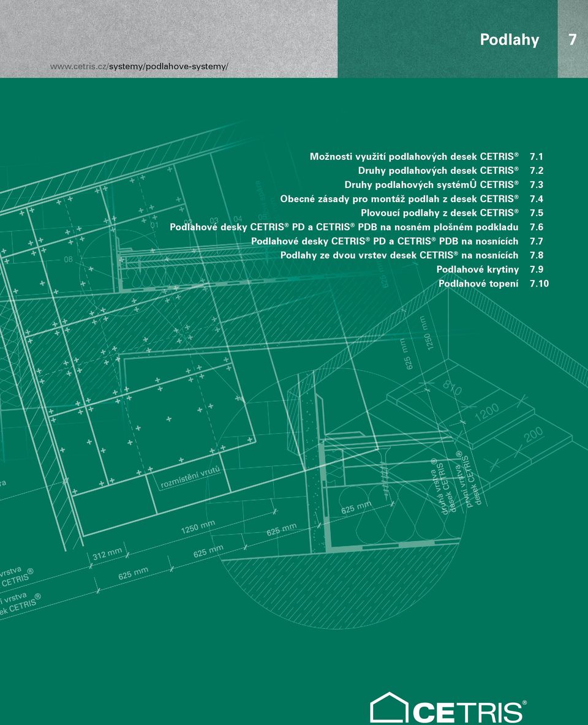588x725 pixels.
Task: Open Podlahy ze dvou vrstev desek entry
Action: click(x=399, y=255)
